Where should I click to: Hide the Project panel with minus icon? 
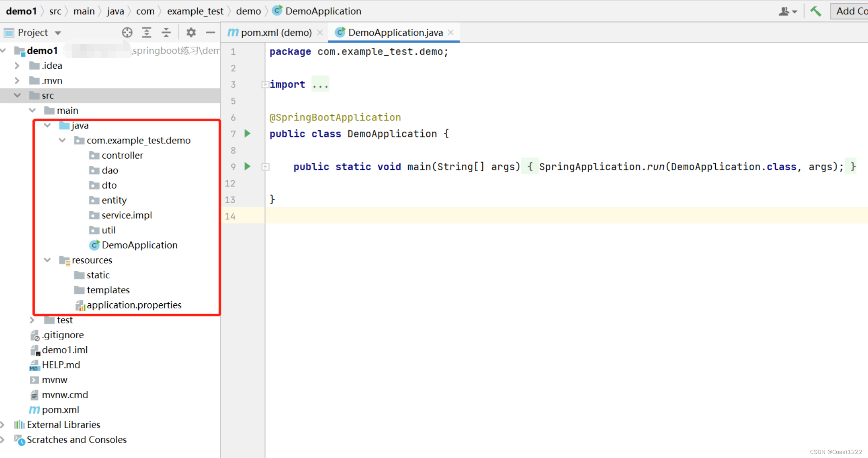(210, 33)
